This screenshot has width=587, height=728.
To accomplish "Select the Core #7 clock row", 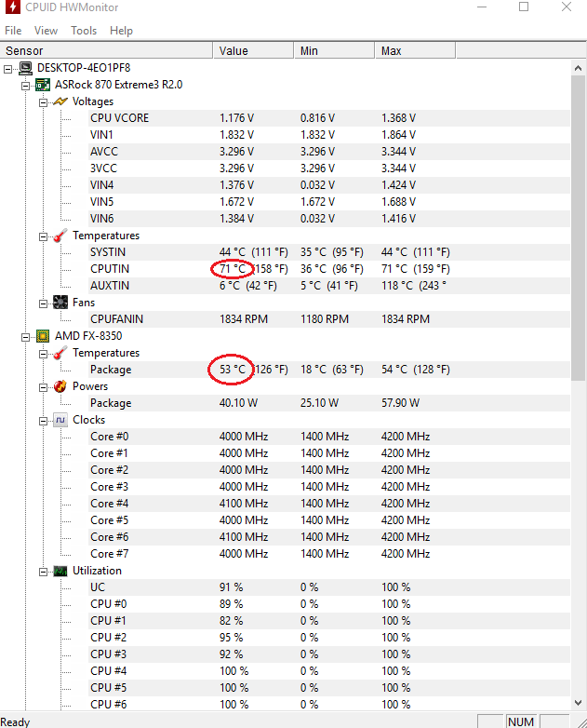I will (329, 553).
